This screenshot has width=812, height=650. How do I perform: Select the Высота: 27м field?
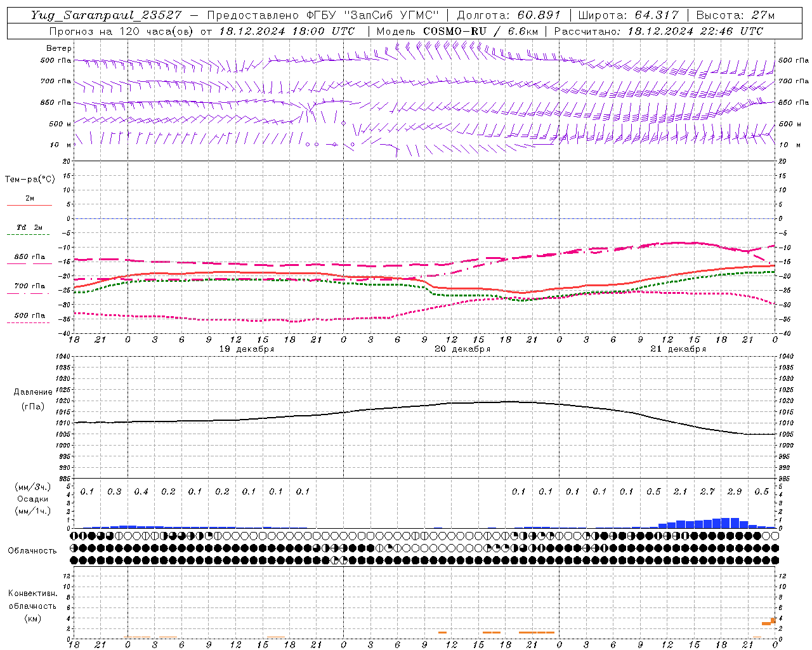(x=735, y=15)
